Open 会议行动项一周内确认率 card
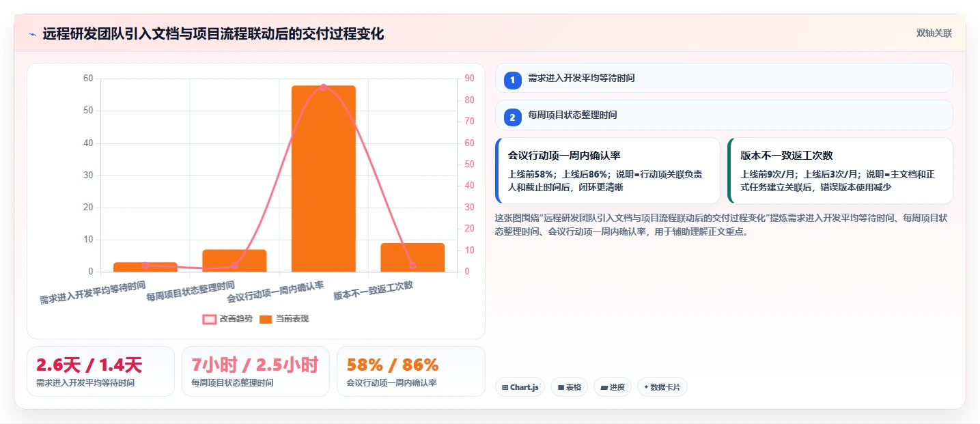The image size is (980, 424). coord(608,171)
